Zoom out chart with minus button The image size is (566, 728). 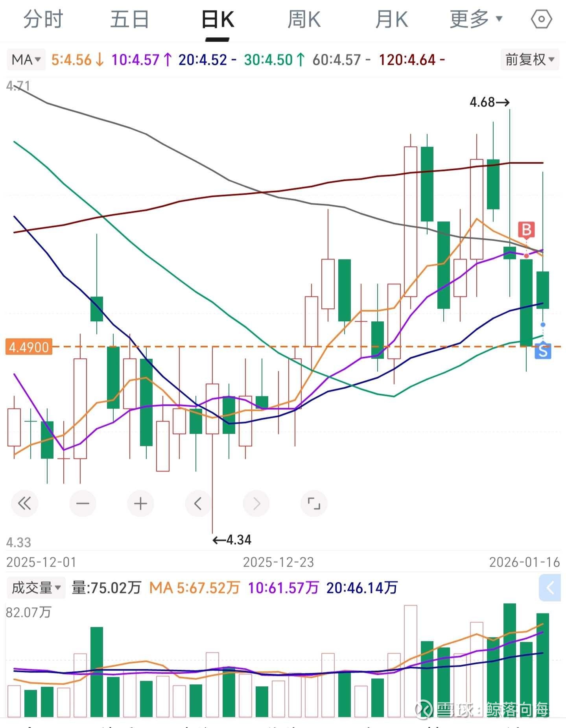83,503
